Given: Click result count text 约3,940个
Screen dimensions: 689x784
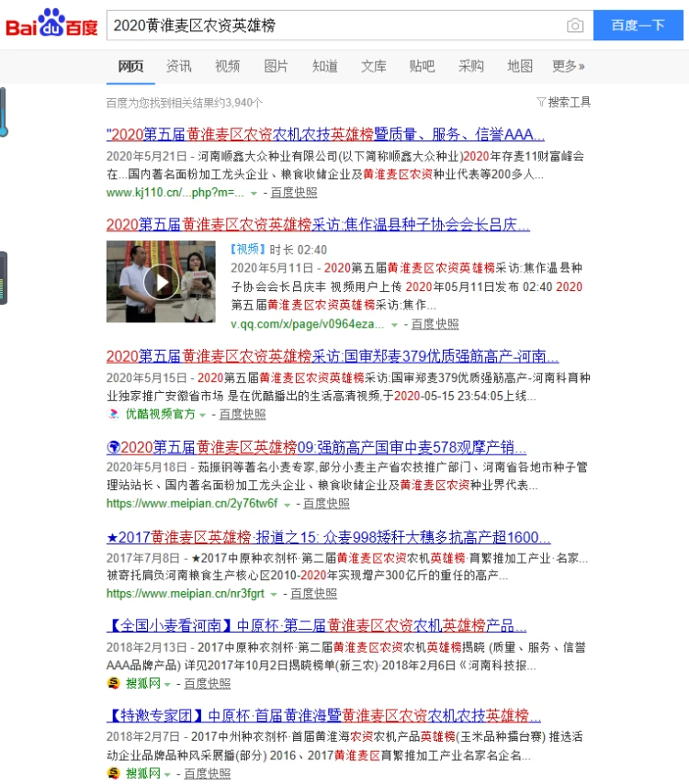Looking at the screenshot, I should tap(238, 103).
